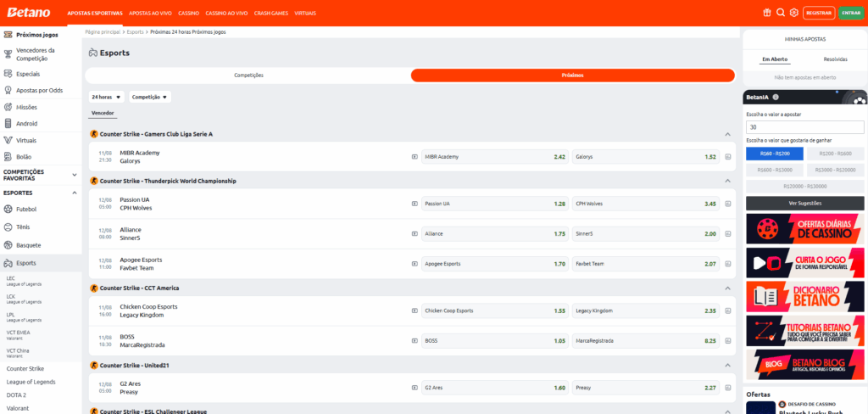The image size is (868, 414).
Task: Open stats icon beside CPH Wolves odds
Action: pos(728,204)
